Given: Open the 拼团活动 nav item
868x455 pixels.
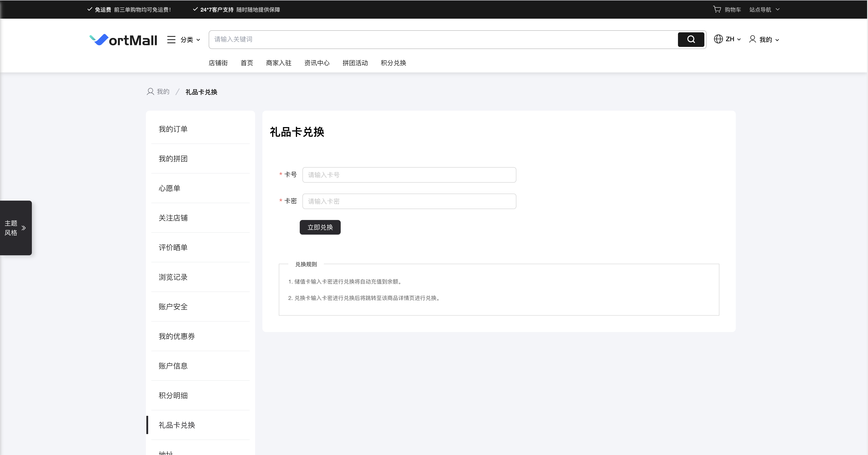Looking at the screenshot, I should click(355, 63).
